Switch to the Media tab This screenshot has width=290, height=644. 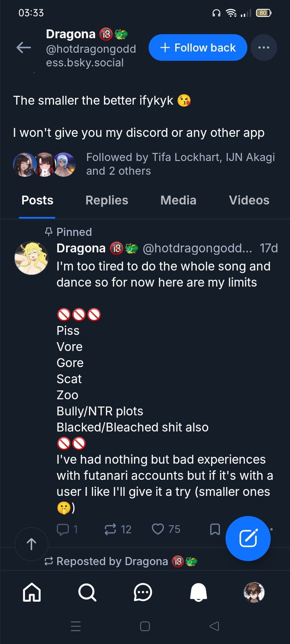(178, 200)
